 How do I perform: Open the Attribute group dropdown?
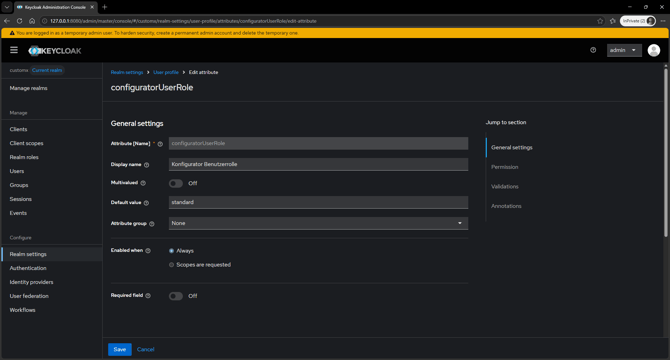[x=318, y=223]
